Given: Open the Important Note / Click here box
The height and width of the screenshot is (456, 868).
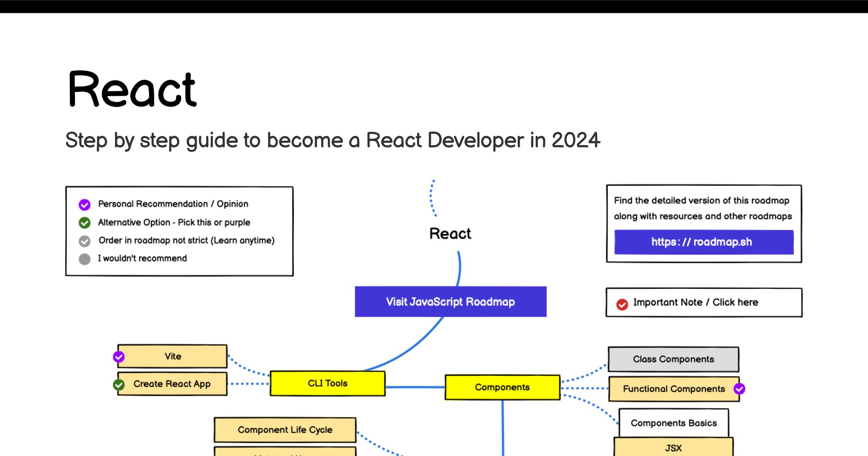Looking at the screenshot, I should (704, 302).
